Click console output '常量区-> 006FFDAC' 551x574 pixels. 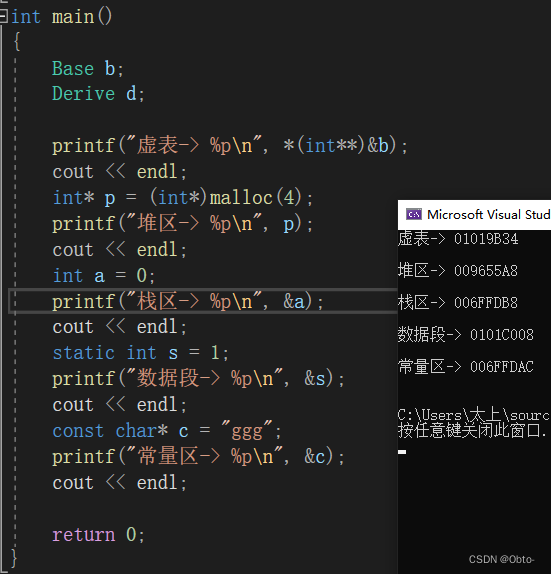pyautogui.click(x=466, y=366)
